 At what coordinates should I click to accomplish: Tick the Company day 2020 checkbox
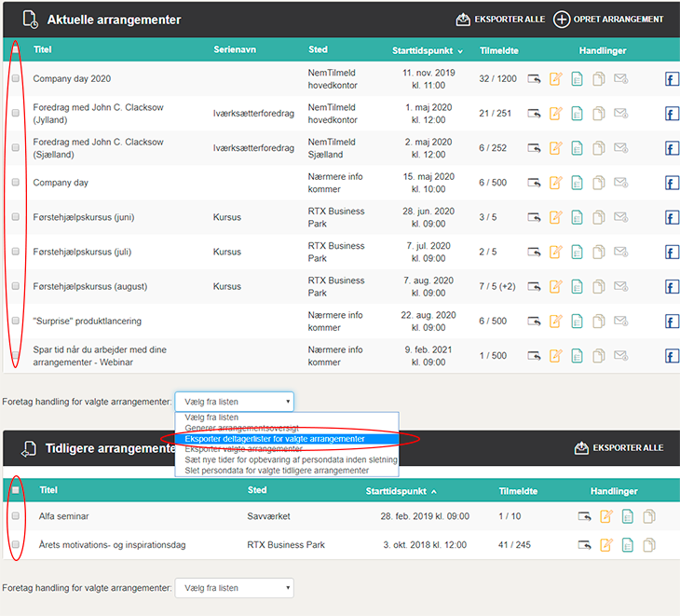tap(16, 78)
